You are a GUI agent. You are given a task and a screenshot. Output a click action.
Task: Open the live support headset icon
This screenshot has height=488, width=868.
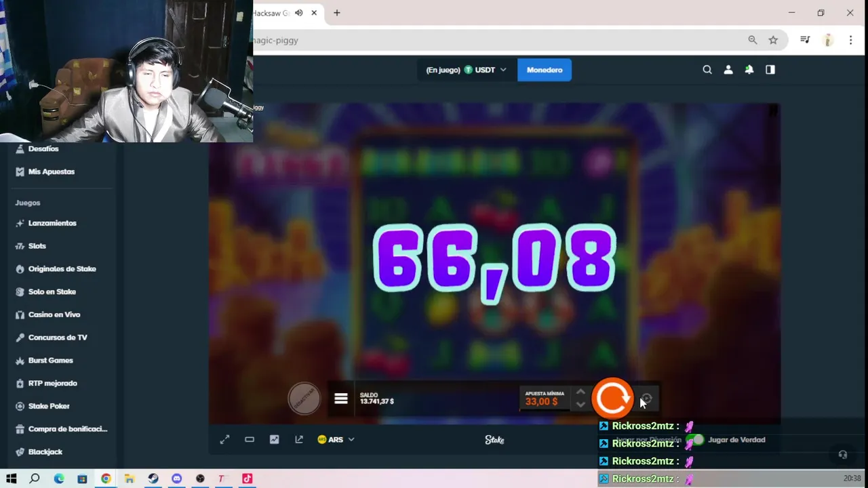(x=843, y=455)
